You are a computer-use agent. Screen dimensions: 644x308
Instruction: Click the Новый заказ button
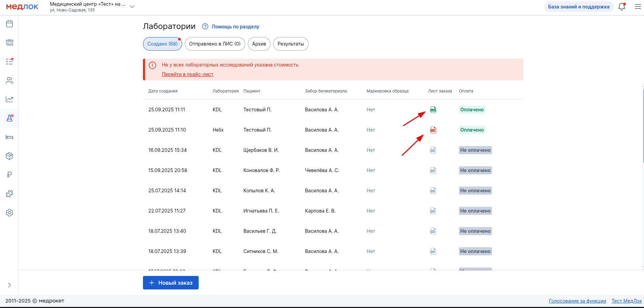pyautogui.click(x=171, y=283)
